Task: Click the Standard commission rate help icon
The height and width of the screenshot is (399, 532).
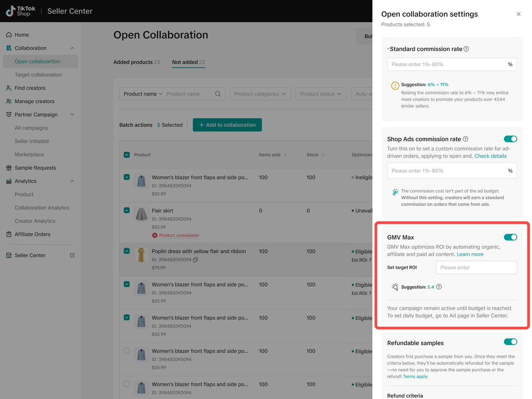Action: coord(466,49)
